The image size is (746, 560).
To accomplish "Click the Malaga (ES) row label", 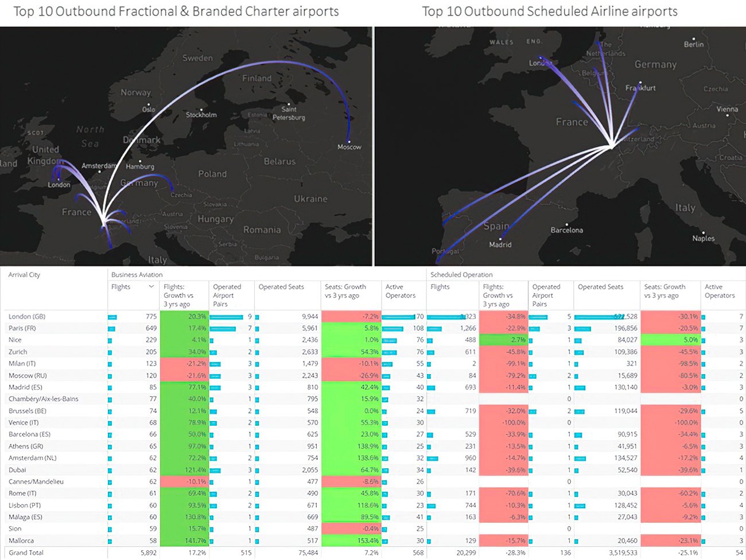I will click(x=25, y=517).
